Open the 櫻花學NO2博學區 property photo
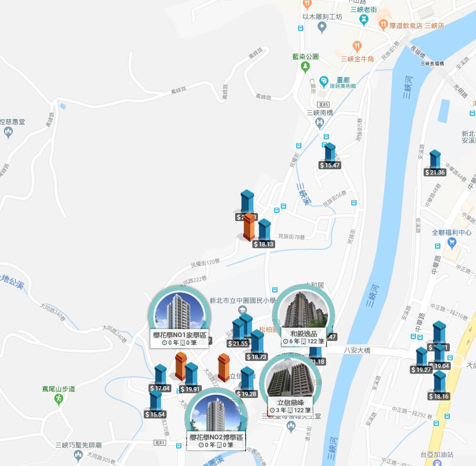476x466 pixels. tap(216, 412)
